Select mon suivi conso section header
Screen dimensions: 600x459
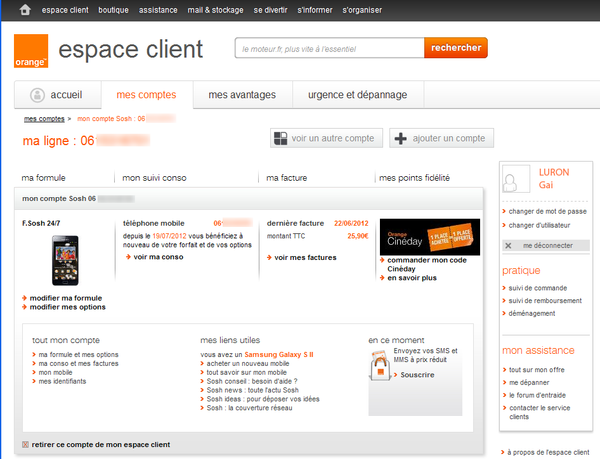[x=154, y=178]
